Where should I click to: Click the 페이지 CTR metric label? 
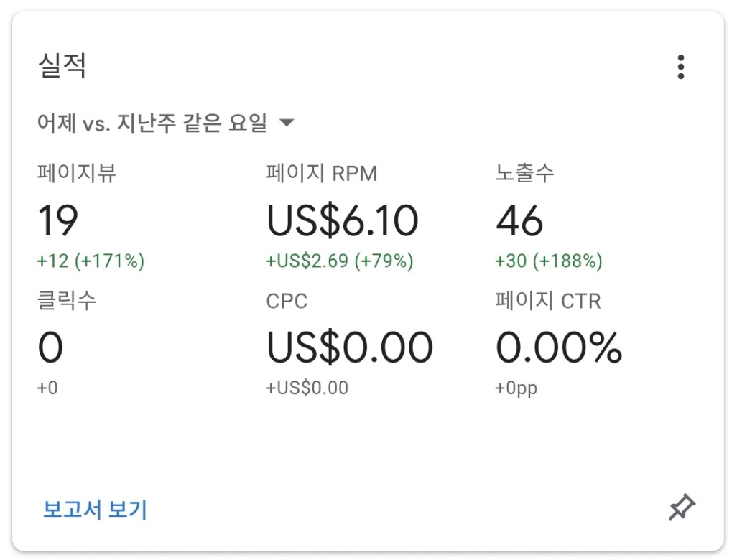click(547, 301)
